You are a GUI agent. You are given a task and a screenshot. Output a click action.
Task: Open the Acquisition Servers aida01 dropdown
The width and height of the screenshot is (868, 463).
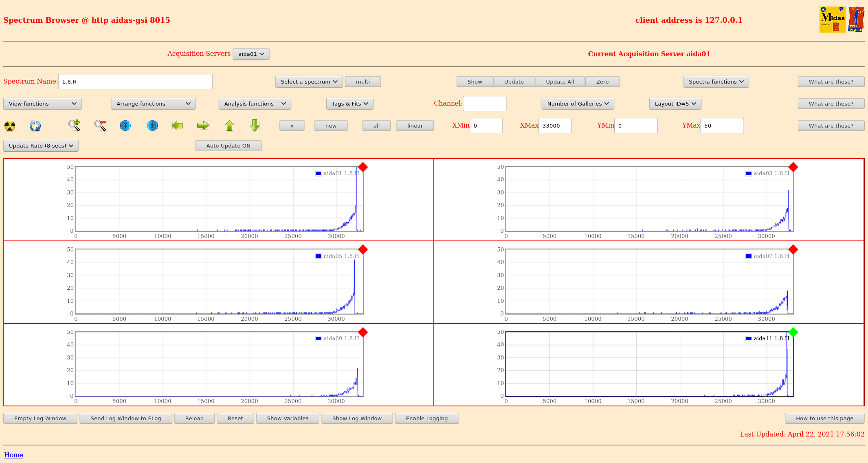click(x=251, y=54)
